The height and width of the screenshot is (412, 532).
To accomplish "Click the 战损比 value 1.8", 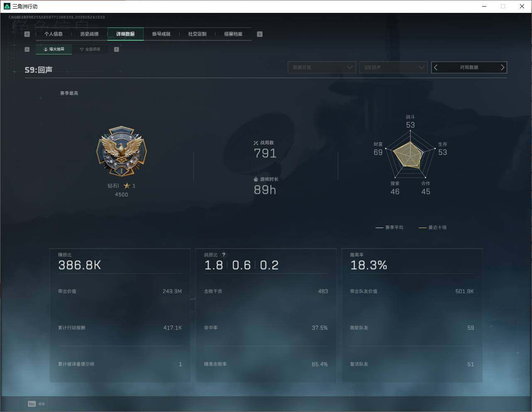I will pyautogui.click(x=214, y=265).
